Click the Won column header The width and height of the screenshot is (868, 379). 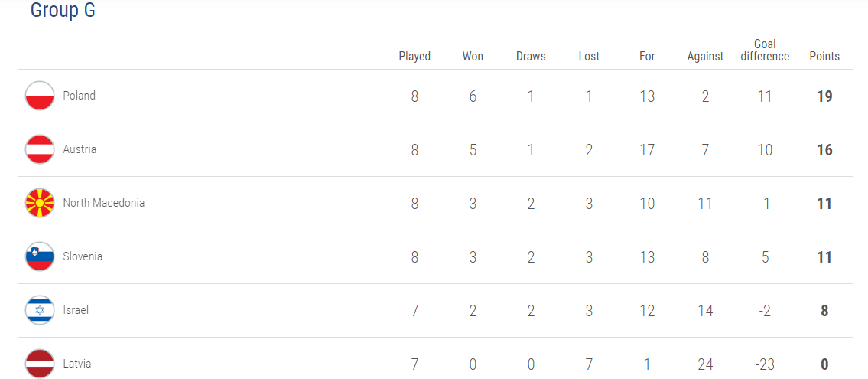click(473, 56)
